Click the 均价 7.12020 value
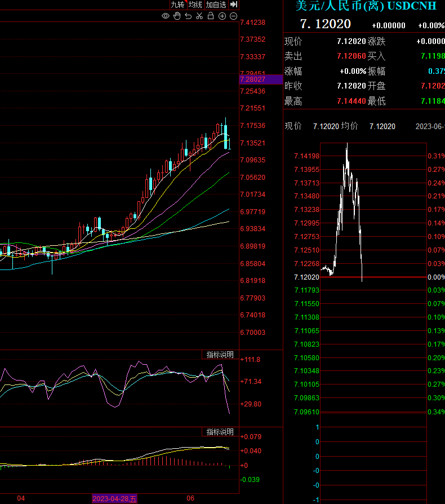The height and width of the screenshot is (504, 445). point(382,126)
